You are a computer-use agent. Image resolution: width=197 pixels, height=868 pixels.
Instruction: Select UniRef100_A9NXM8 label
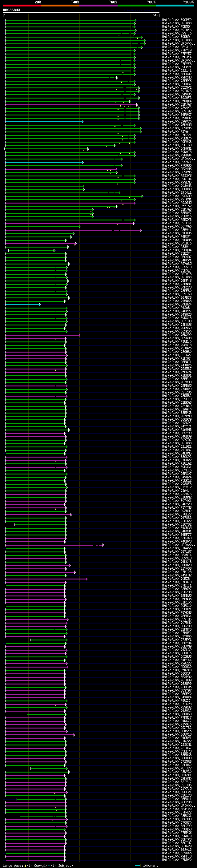pos(177,78)
